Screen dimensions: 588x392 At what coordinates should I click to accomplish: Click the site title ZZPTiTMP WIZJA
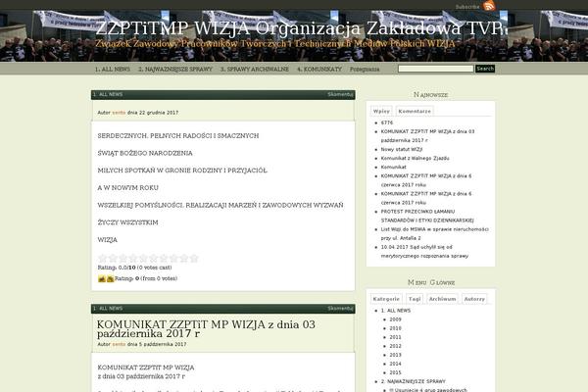click(298, 28)
